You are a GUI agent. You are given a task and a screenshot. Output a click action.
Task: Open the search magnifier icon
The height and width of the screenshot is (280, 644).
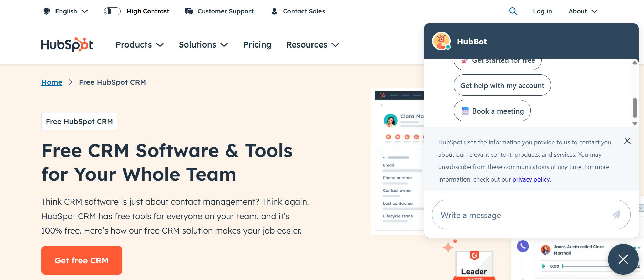[x=513, y=11]
